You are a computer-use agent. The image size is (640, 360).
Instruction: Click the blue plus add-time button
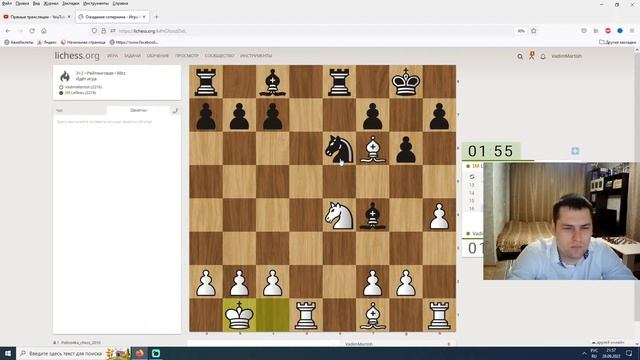coord(575,151)
